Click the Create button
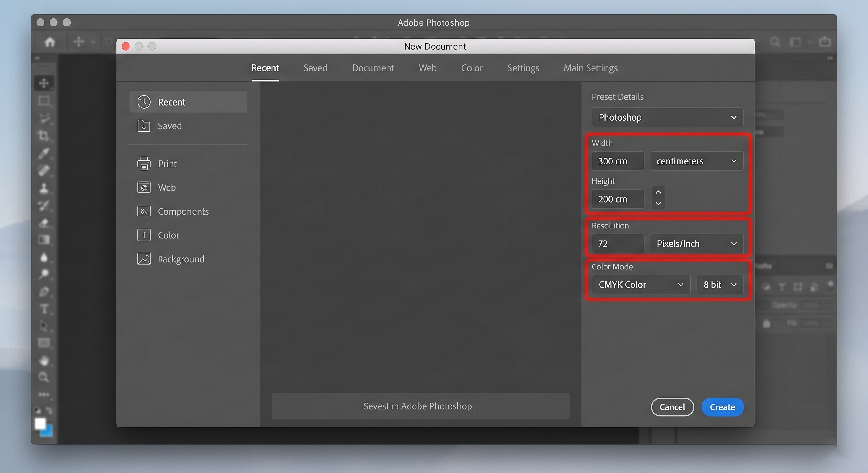This screenshot has width=868, height=473. (x=723, y=407)
